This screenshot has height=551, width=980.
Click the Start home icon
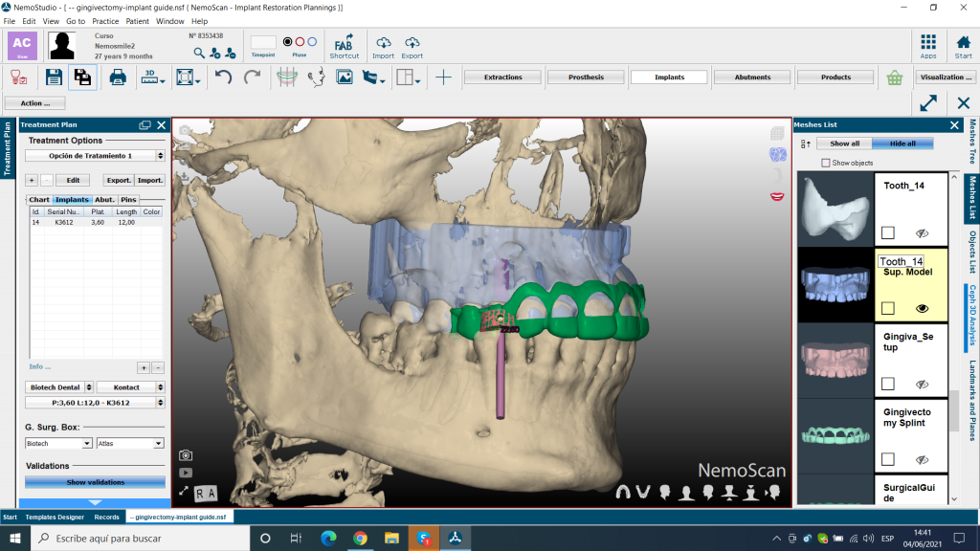point(963,46)
